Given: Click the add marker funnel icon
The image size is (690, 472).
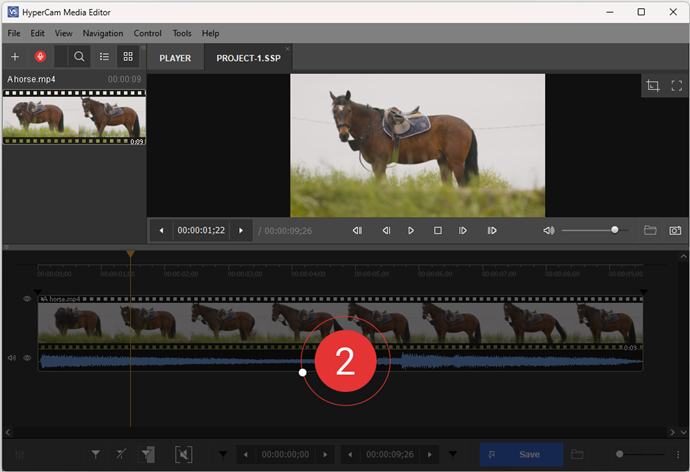Looking at the screenshot, I should point(95,454).
